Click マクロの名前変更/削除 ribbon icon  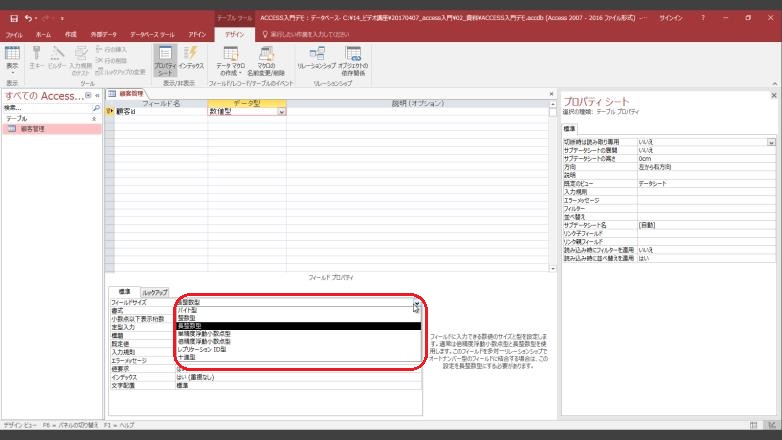[266, 60]
